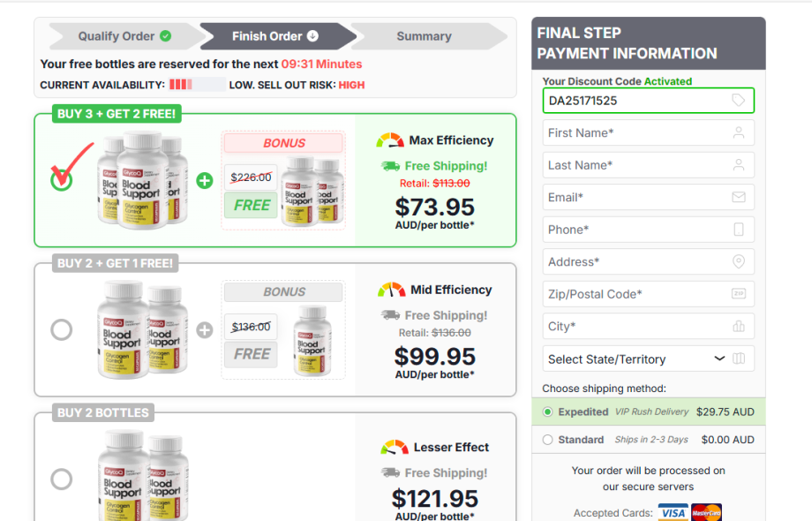The image size is (812, 521).
Task: Select the Buy 2 Bottles radio option
Action: [x=62, y=479]
